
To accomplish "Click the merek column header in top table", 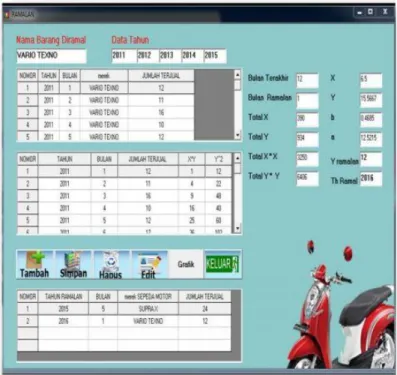I will [x=104, y=76].
